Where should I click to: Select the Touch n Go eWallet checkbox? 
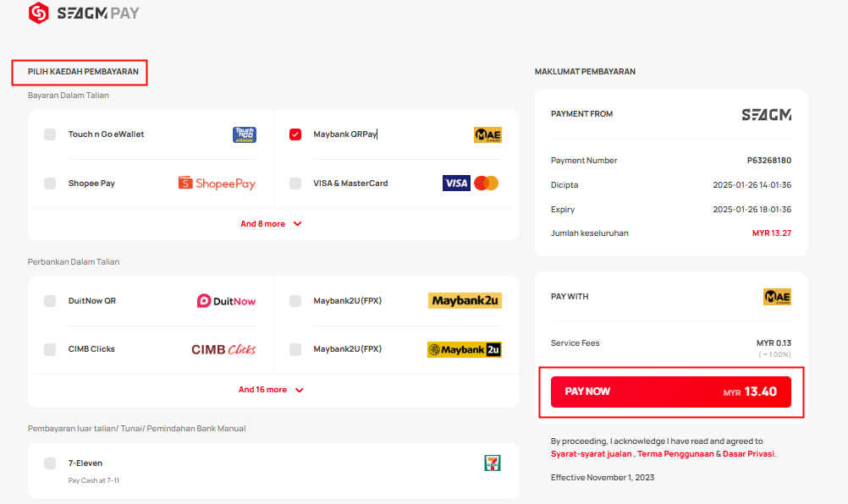(x=50, y=134)
